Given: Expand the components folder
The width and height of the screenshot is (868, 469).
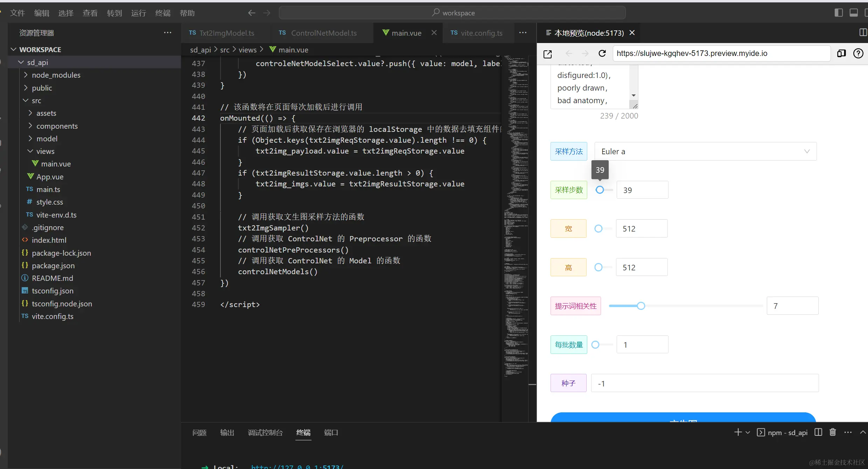Looking at the screenshot, I should (30, 126).
